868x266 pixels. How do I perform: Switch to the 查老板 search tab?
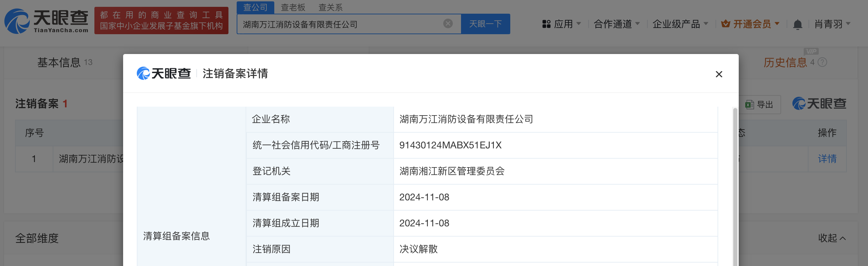293,7
